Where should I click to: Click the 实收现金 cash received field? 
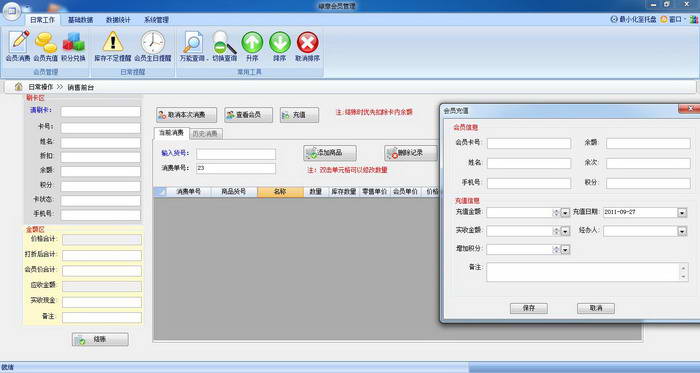click(102, 302)
